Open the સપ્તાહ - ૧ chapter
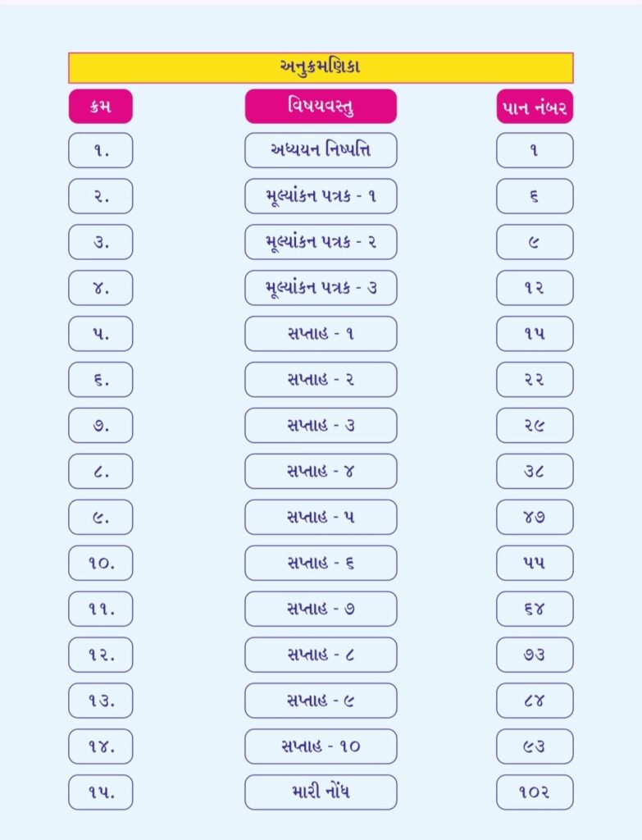This screenshot has width=642, height=840. click(321, 334)
